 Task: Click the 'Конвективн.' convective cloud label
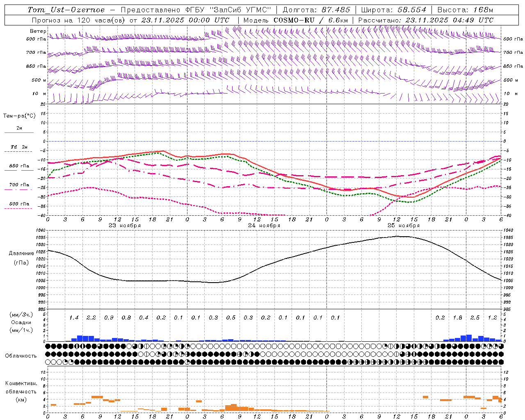[x=21, y=383]
